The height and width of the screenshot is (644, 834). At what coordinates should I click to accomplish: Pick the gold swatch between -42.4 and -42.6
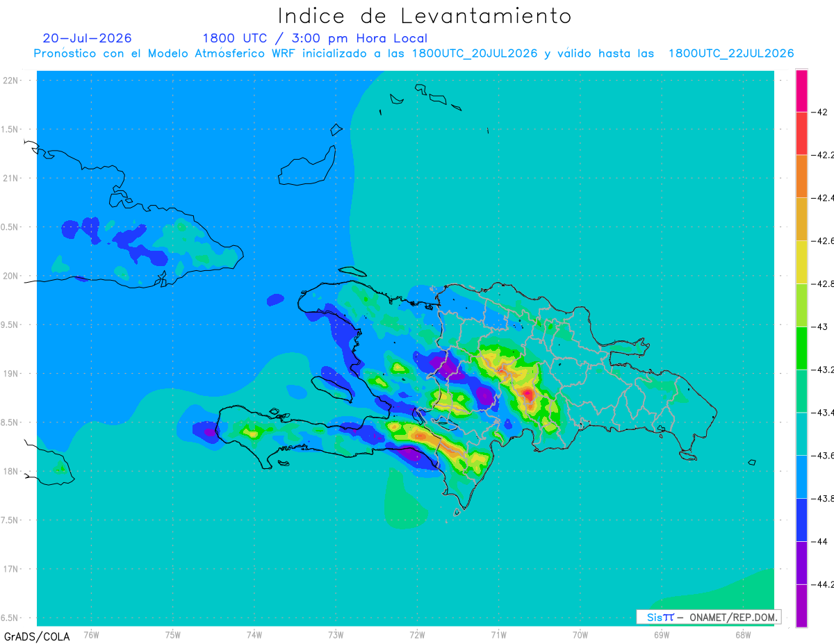(801, 220)
